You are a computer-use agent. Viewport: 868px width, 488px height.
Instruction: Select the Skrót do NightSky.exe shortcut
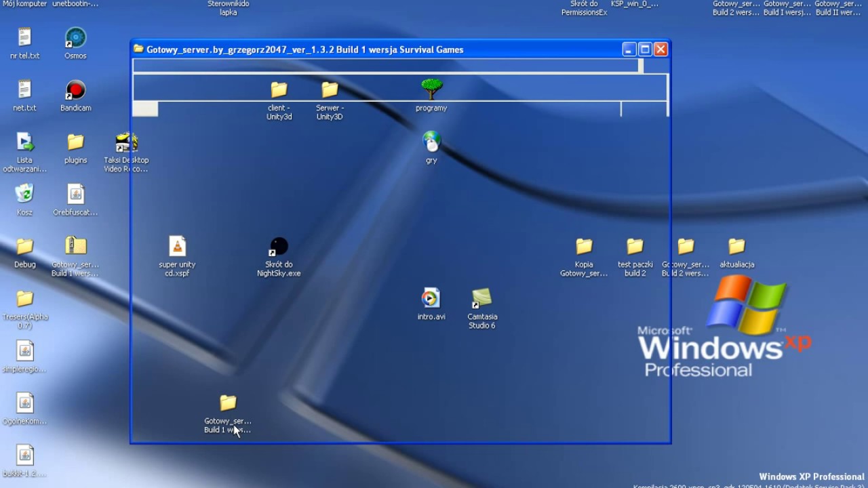279,247
